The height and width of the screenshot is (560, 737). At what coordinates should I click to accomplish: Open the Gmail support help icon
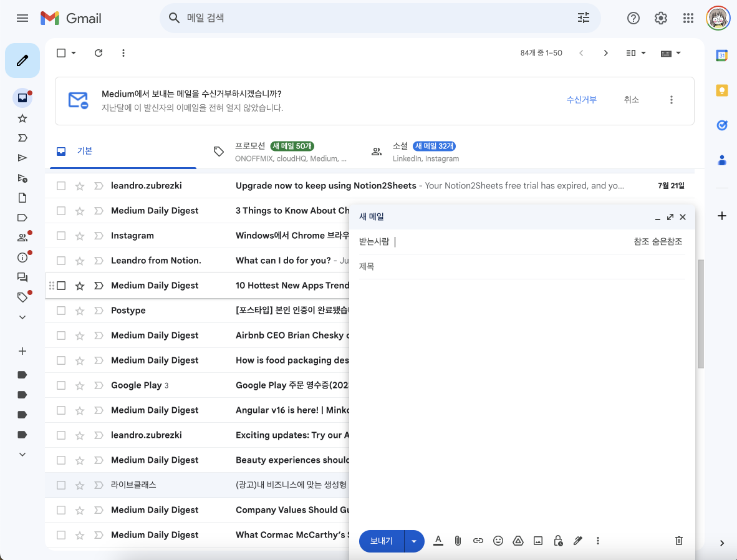point(633,18)
